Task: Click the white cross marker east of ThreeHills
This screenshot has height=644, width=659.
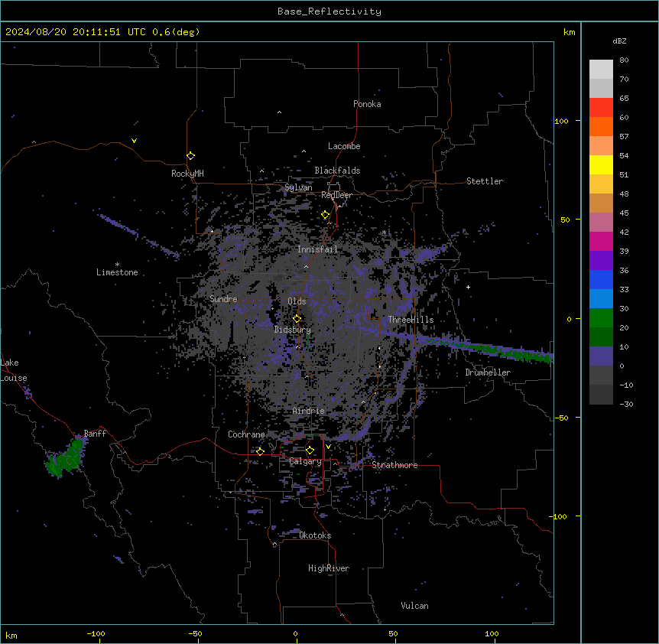Action: [468, 287]
